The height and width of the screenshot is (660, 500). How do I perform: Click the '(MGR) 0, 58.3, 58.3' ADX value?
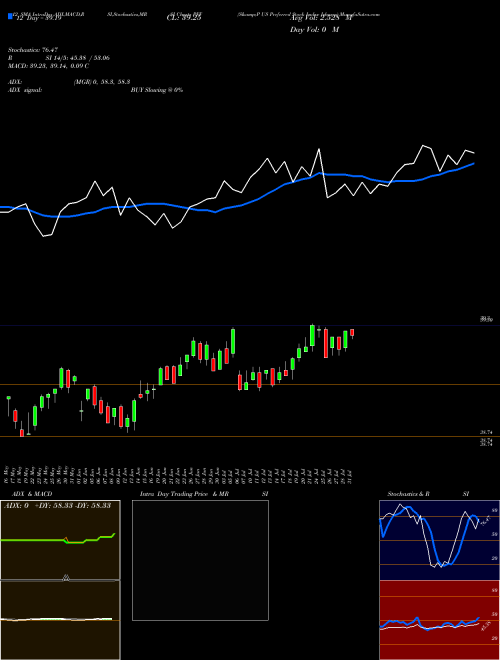(101, 82)
